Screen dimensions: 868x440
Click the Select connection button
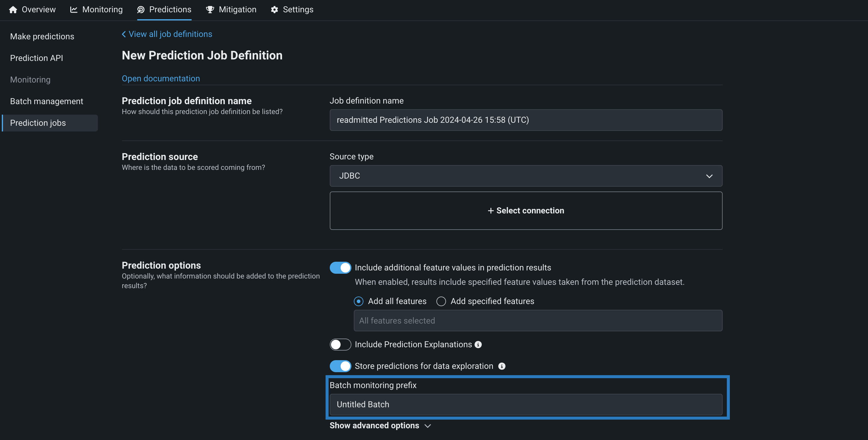coord(526,210)
